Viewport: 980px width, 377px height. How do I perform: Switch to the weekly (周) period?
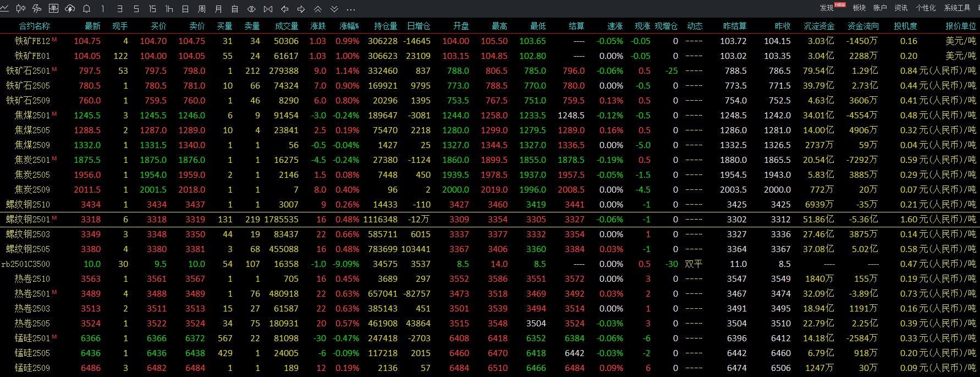[202, 9]
